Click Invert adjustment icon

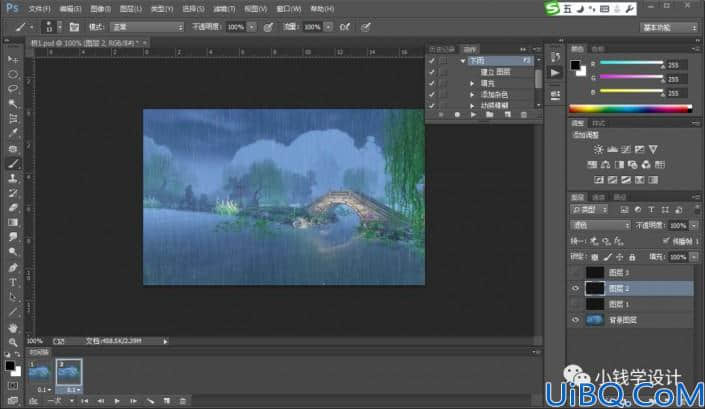point(599,180)
